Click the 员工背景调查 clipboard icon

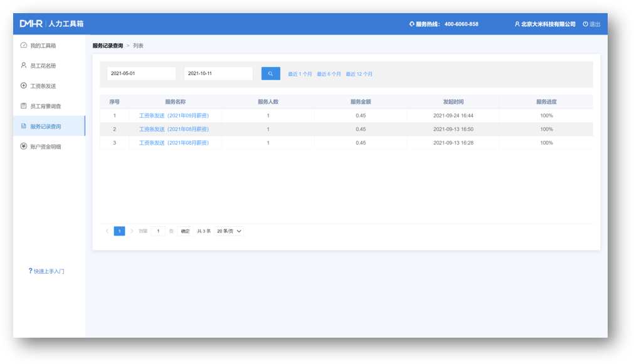click(24, 106)
